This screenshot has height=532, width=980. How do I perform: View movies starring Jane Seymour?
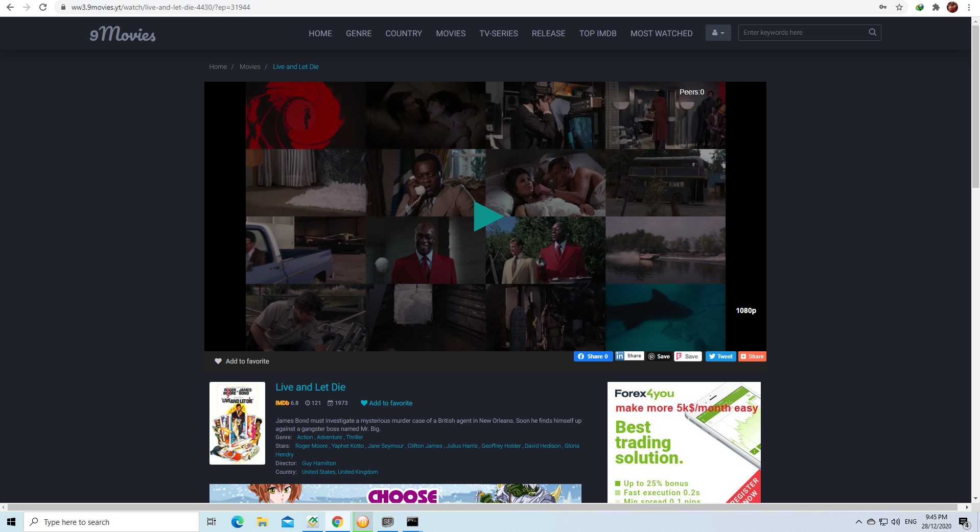pos(386,446)
